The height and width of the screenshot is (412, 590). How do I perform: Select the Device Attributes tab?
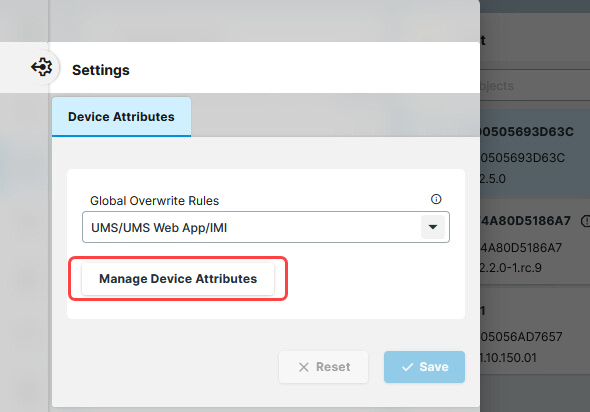pyautogui.click(x=121, y=117)
